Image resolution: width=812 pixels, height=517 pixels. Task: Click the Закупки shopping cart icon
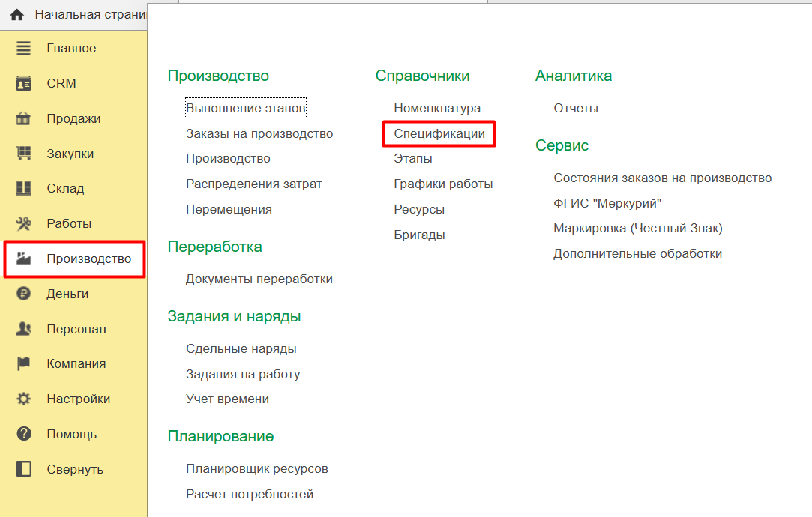[23, 154]
